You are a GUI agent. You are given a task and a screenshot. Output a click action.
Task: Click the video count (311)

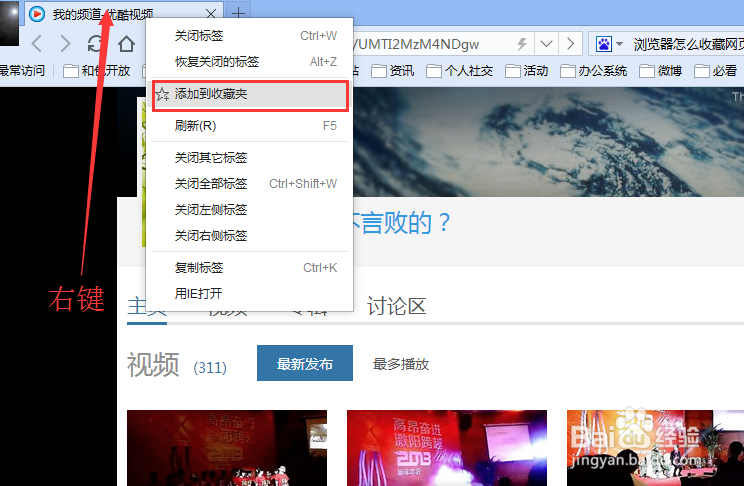click(210, 367)
